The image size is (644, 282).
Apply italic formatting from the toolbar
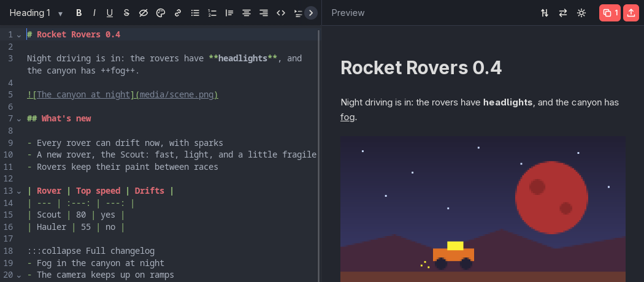coord(94,13)
